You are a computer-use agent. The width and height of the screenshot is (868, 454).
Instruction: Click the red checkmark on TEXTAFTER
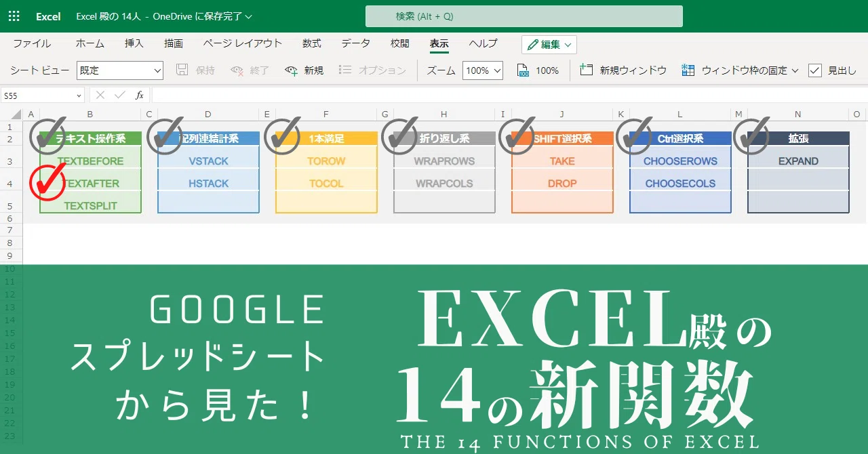coord(47,182)
